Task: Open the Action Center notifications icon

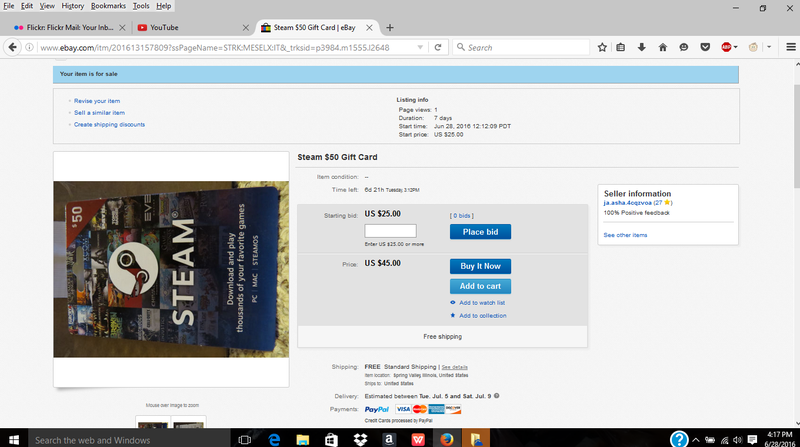Action: click(752, 440)
